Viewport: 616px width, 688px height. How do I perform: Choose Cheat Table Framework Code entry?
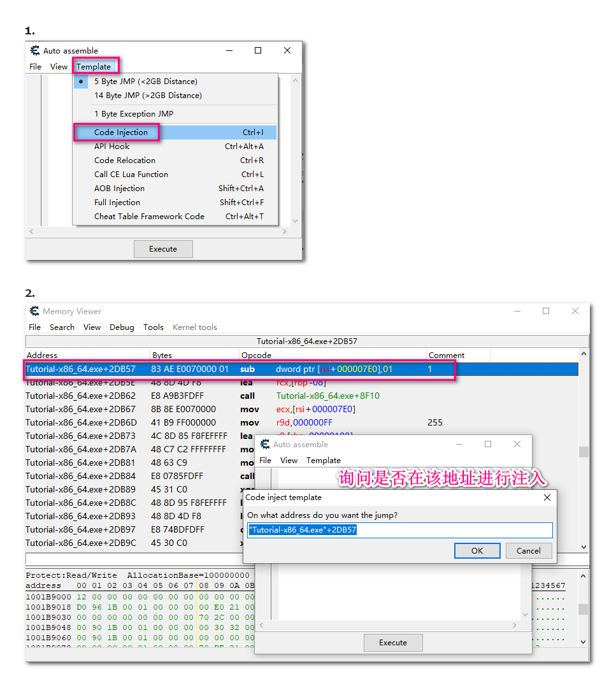[175, 217]
